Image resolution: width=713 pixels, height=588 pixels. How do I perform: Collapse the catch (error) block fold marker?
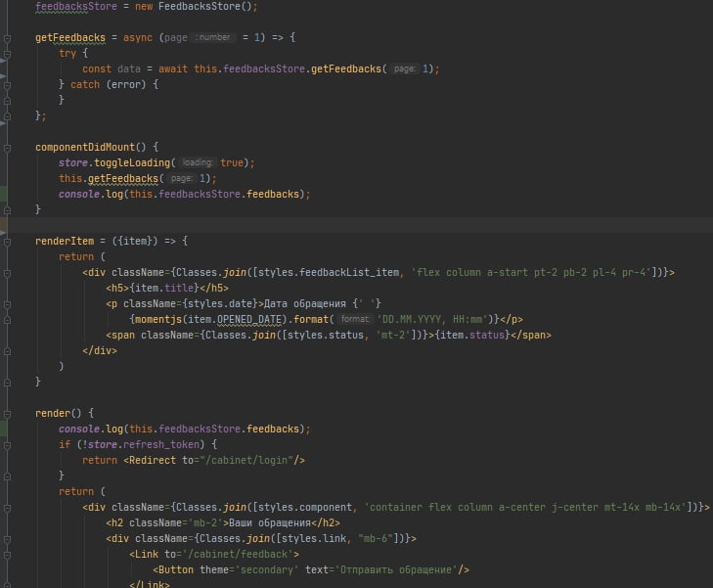tap(7, 85)
